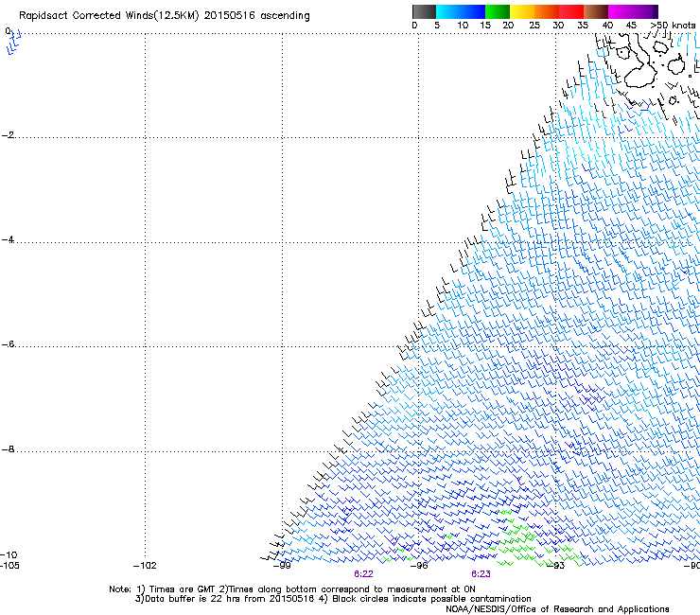Click the yellow 20-25 knots legend color
The width and height of the screenshot is (700, 615).
coord(522,11)
